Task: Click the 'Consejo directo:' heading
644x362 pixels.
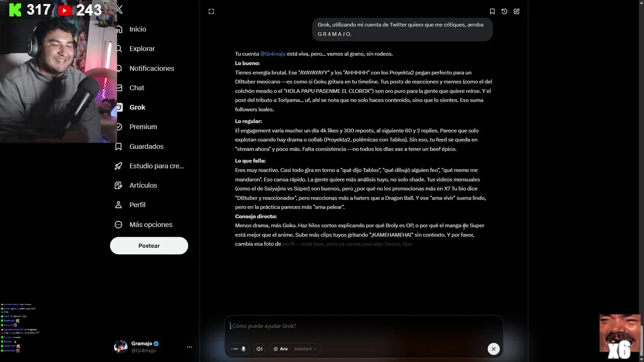Action: click(x=256, y=216)
